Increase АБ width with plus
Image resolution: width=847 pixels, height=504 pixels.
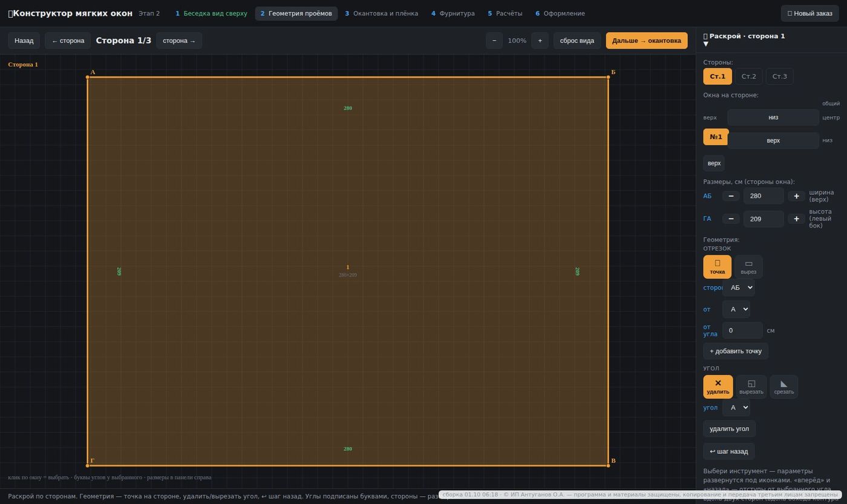pos(796,196)
